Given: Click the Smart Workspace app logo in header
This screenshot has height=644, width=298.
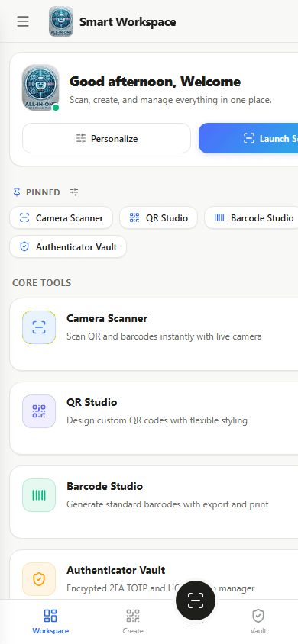Looking at the screenshot, I should 61,21.
